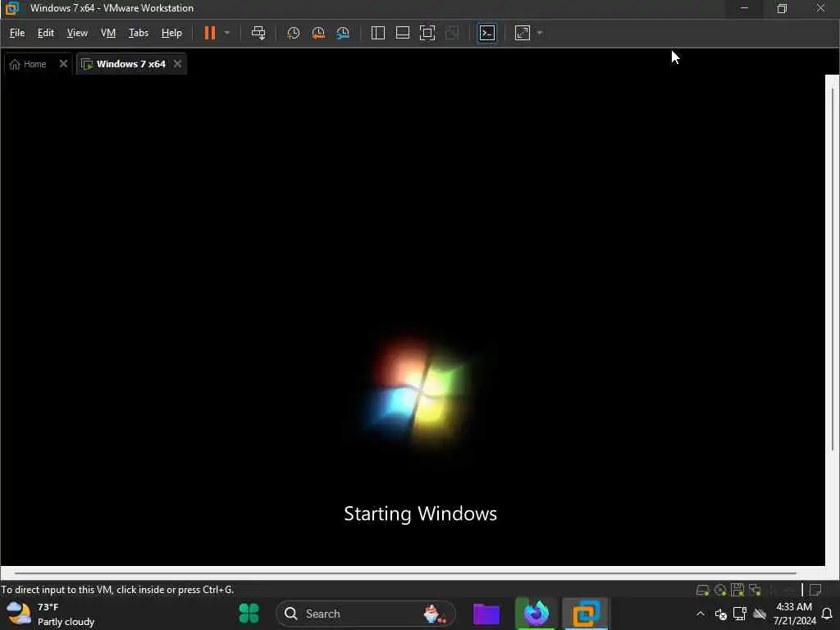Click the CD/DVD drive device status icon
The height and width of the screenshot is (630, 840).
pos(720,591)
